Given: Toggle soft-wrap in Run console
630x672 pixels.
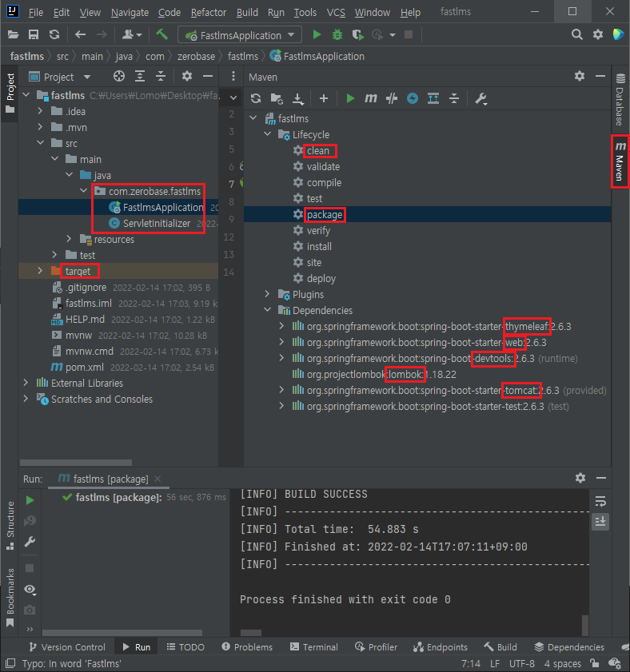Looking at the screenshot, I should (600, 501).
